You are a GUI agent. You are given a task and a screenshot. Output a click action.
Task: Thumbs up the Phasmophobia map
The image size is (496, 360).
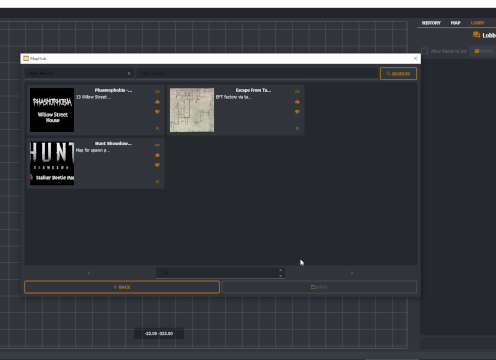[x=157, y=102]
